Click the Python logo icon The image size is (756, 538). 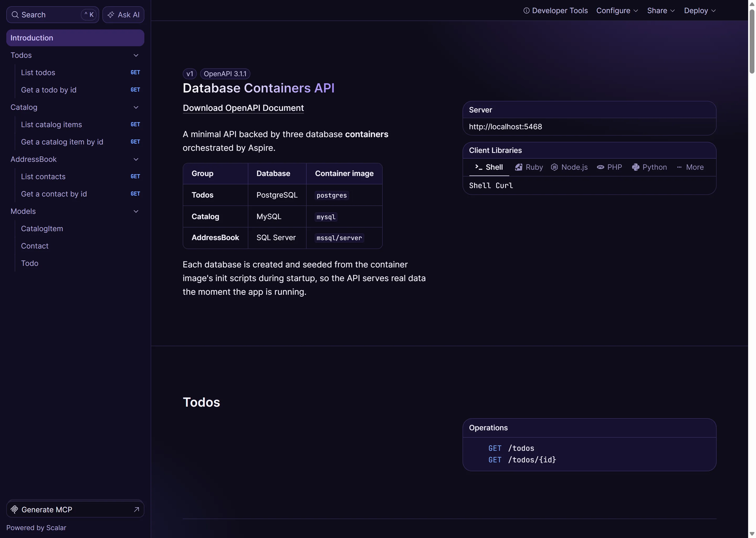click(x=636, y=167)
